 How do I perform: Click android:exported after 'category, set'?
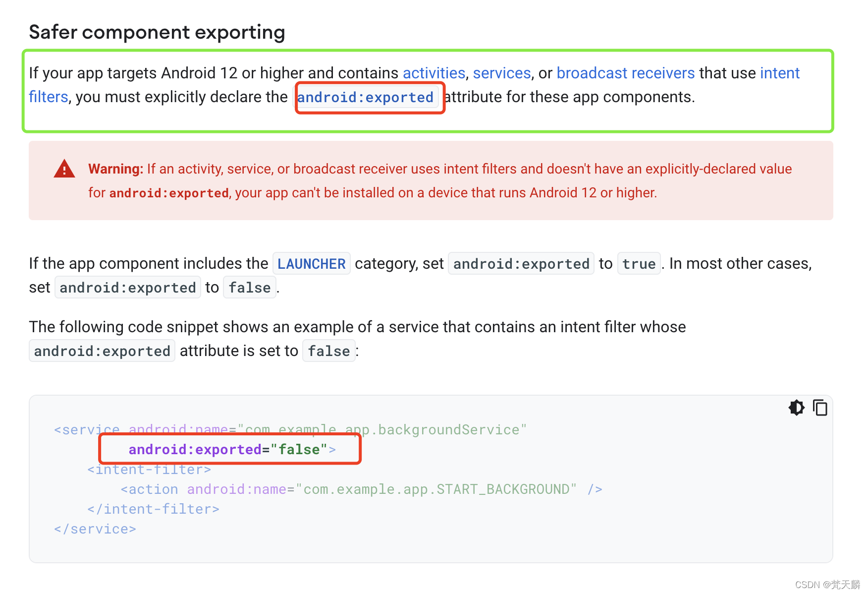coord(521,264)
